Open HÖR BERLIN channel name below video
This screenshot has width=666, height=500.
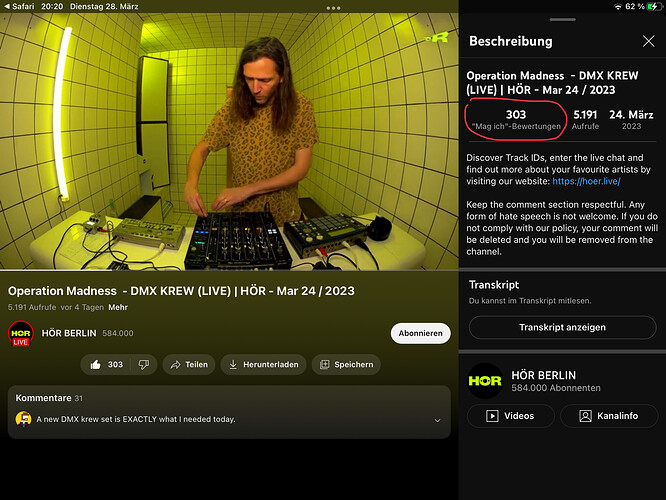tap(69, 333)
